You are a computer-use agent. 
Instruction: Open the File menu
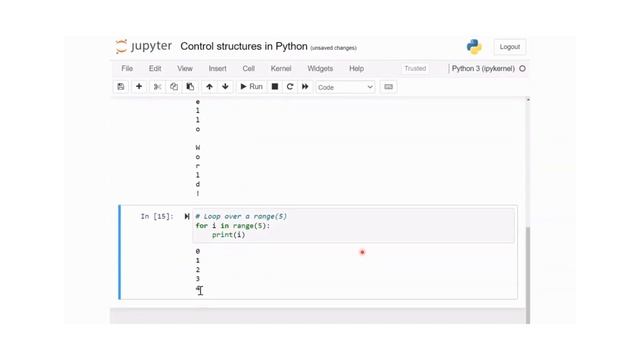(x=127, y=69)
